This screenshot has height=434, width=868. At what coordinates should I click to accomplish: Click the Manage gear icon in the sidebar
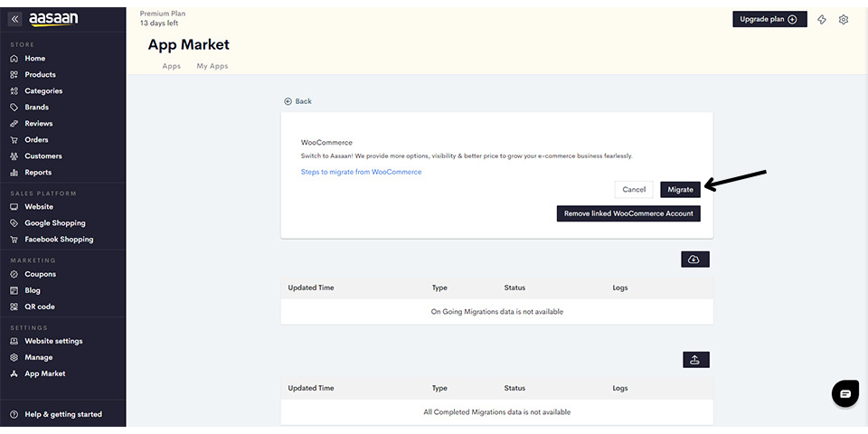[14, 358]
